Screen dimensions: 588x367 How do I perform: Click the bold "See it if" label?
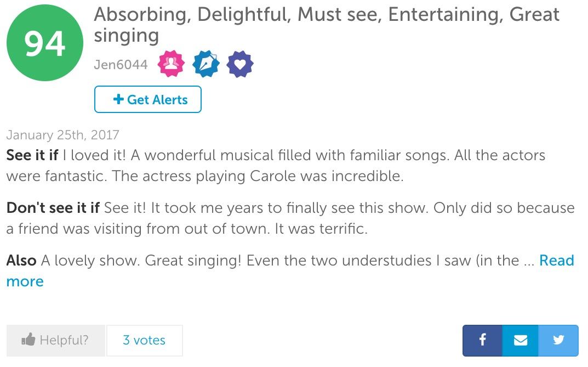click(32, 155)
